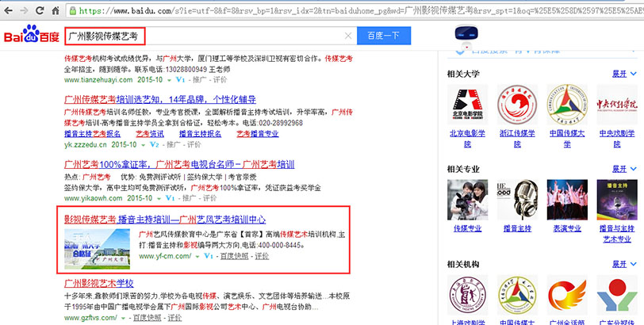Click V1 badge on tianzehuayi result
The width and height of the screenshot is (644, 325).
click(181, 79)
